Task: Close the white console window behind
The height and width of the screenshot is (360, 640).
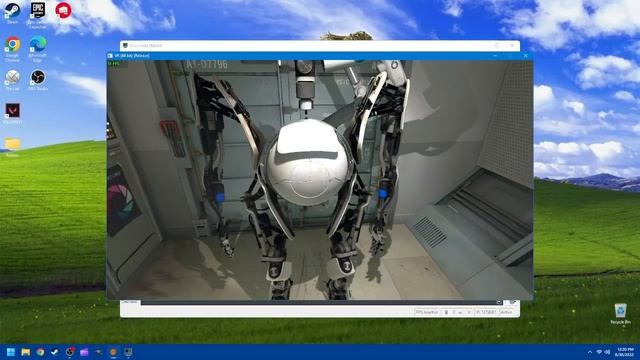Action: pos(512,45)
